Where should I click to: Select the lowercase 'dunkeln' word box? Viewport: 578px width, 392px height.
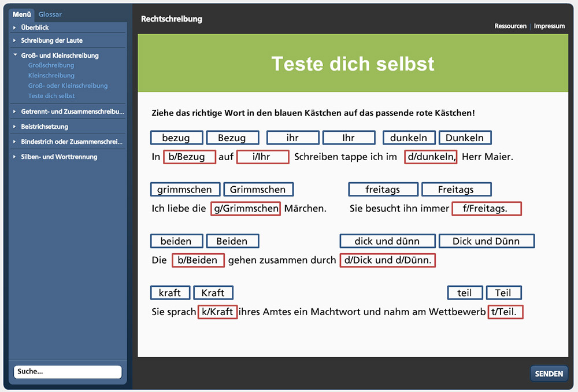click(x=409, y=138)
